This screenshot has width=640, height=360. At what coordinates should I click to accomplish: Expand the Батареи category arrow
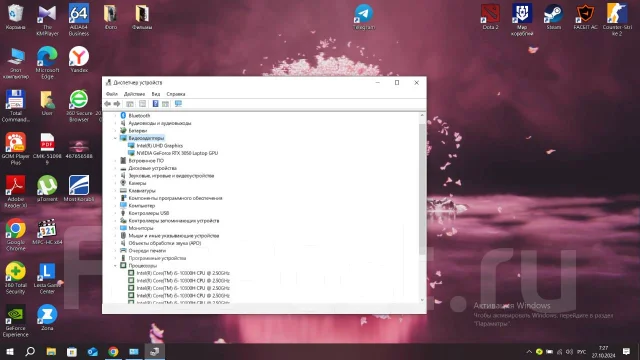(115, 131)
